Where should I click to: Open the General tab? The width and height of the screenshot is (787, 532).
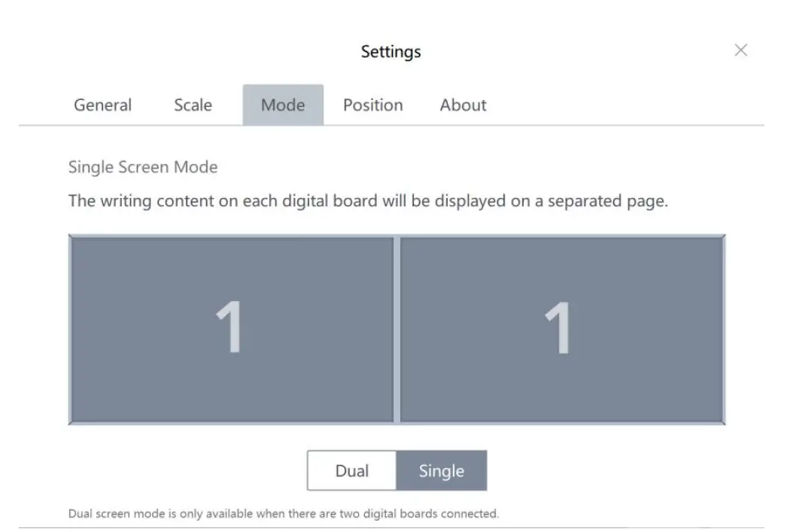coord(102,105)
